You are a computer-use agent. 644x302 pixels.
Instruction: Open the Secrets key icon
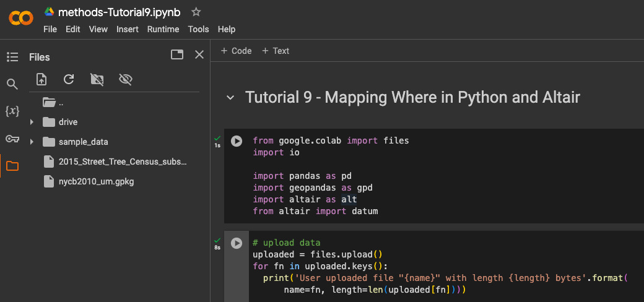(12, 139)
